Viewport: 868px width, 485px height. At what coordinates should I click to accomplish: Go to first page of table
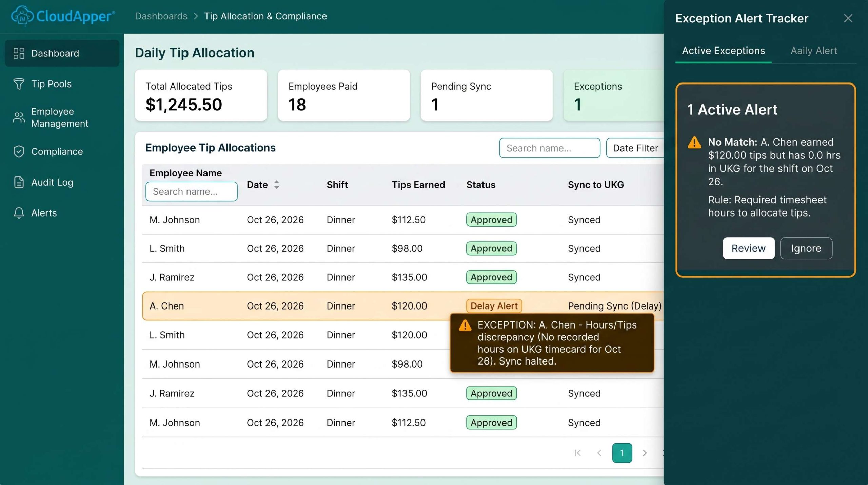(x=578, y=453)
